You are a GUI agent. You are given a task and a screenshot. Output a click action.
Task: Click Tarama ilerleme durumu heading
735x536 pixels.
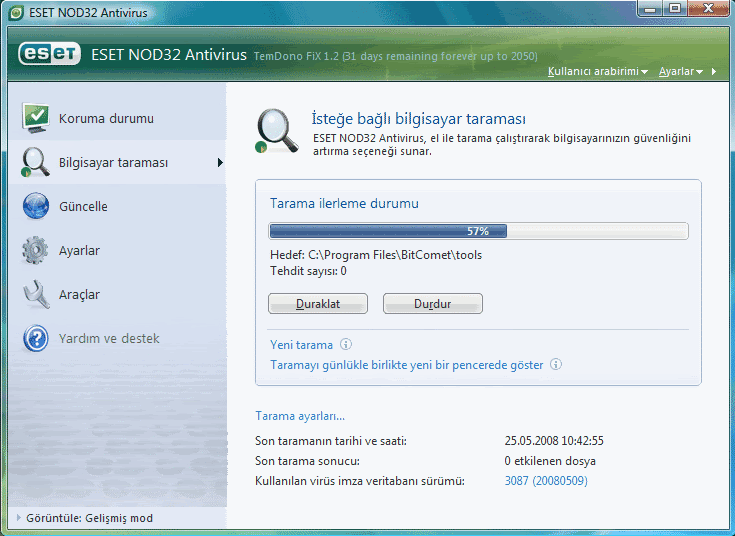click(344, 204)
